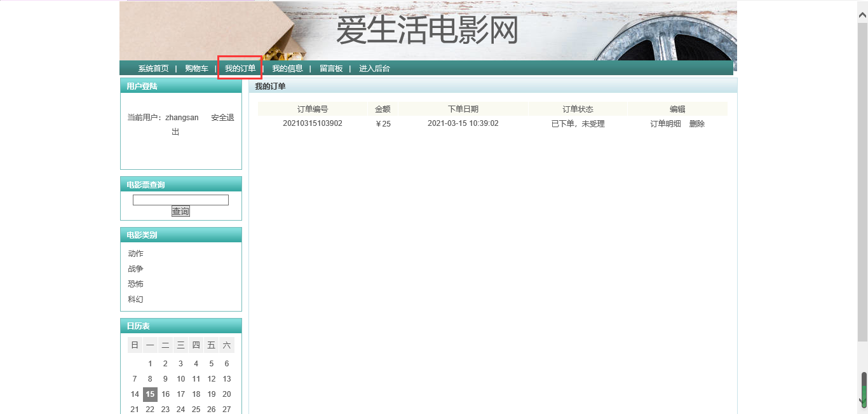
Task: Focus the 电影票查询 search box
Action: coord(180,200)
